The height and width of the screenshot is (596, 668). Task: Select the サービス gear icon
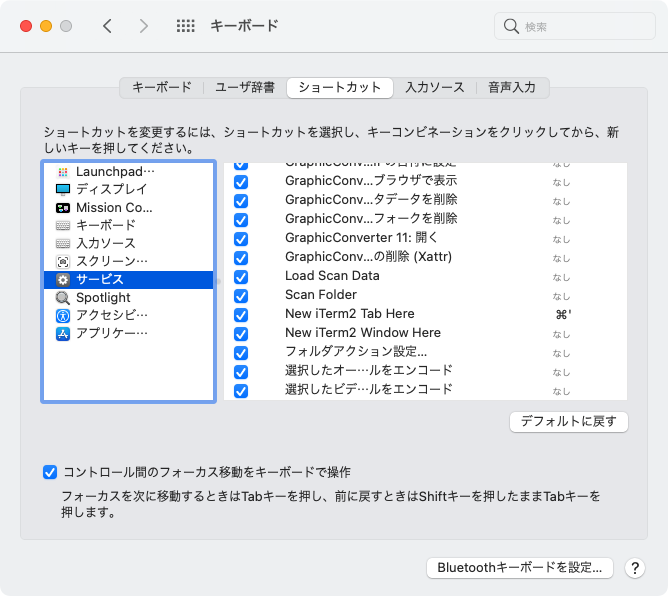click(63, 279)
